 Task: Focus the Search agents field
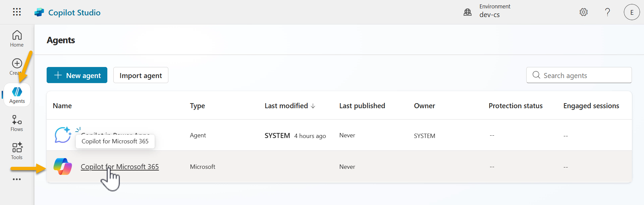click(579, 75)
